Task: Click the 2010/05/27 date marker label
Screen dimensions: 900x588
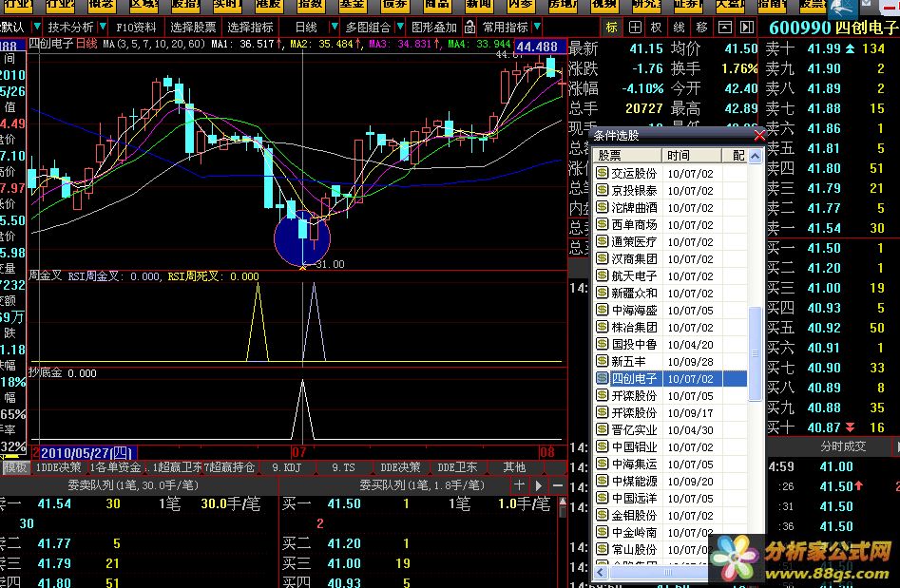Action: (x=87, y=452)
